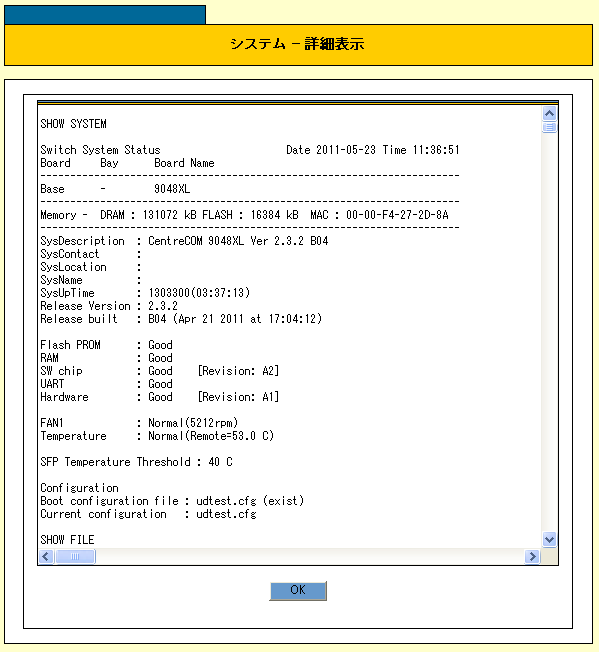Image resolution: width=599 pixels, height=652 pixels.
Task: Click the Release Version 2.3.2 text
Action: pos(109,306)
